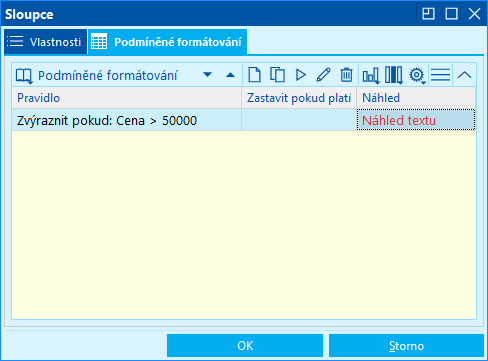
Task: Collapse the panel with the chevron up
Action: [464, 75]
